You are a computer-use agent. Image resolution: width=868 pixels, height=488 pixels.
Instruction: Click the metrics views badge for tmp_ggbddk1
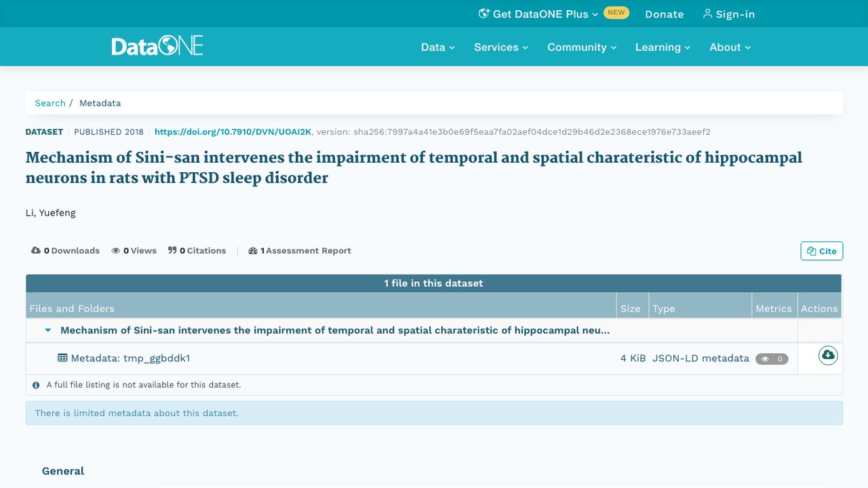772,359
